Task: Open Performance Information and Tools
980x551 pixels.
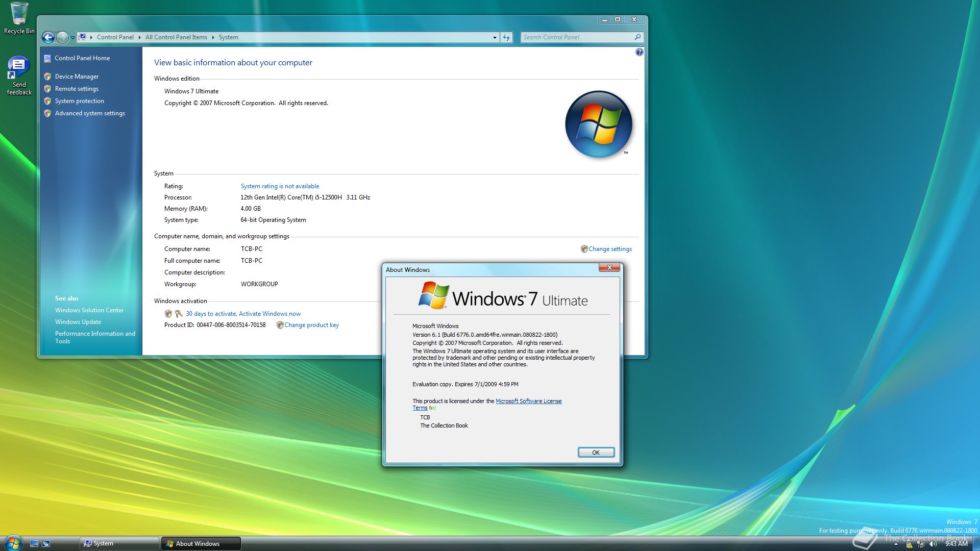Action: (x=95, y=337)
